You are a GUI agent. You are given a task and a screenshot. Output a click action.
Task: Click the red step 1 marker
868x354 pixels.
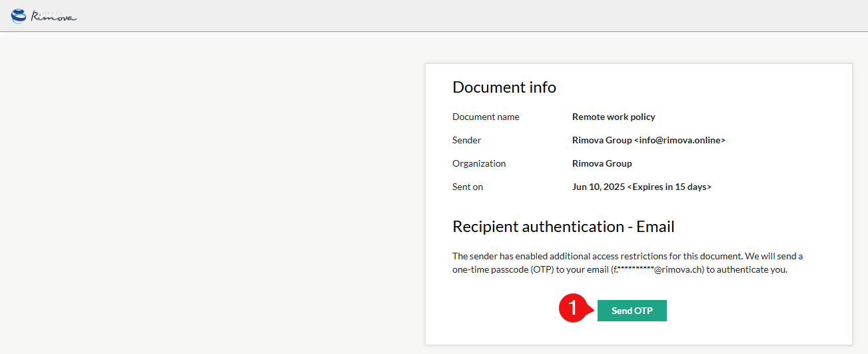pyautogui.click(x=570, y=309)
